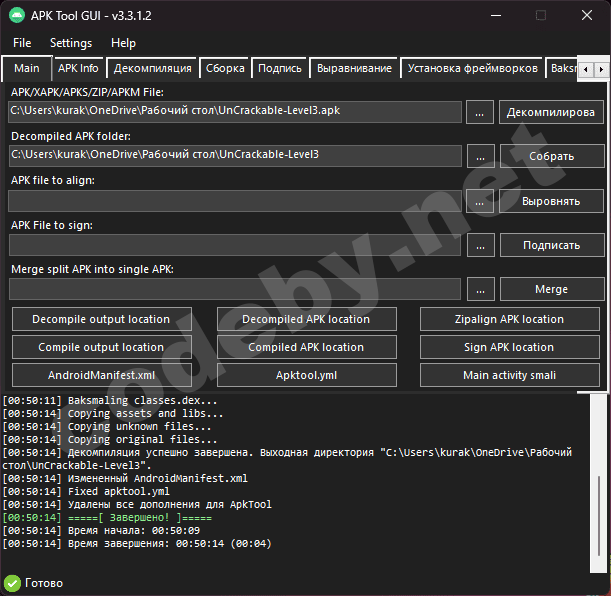Browse for the APK file to sign
611x596 pixels.
coord(480,245)
